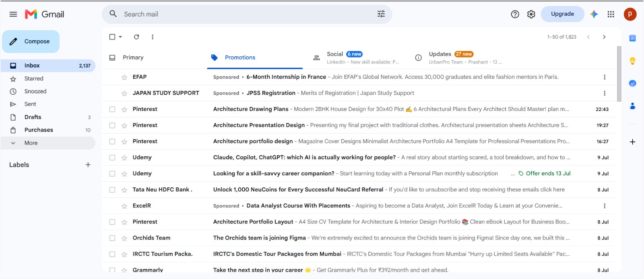Image resolution: width=644 pixels, height=279 pixels.
Task: Open Google Calendar side panel
Action: click(x=632, y=38)
